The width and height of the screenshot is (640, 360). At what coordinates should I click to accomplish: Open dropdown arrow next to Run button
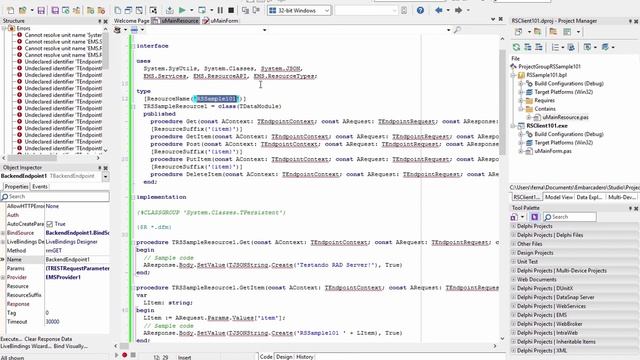191,10
